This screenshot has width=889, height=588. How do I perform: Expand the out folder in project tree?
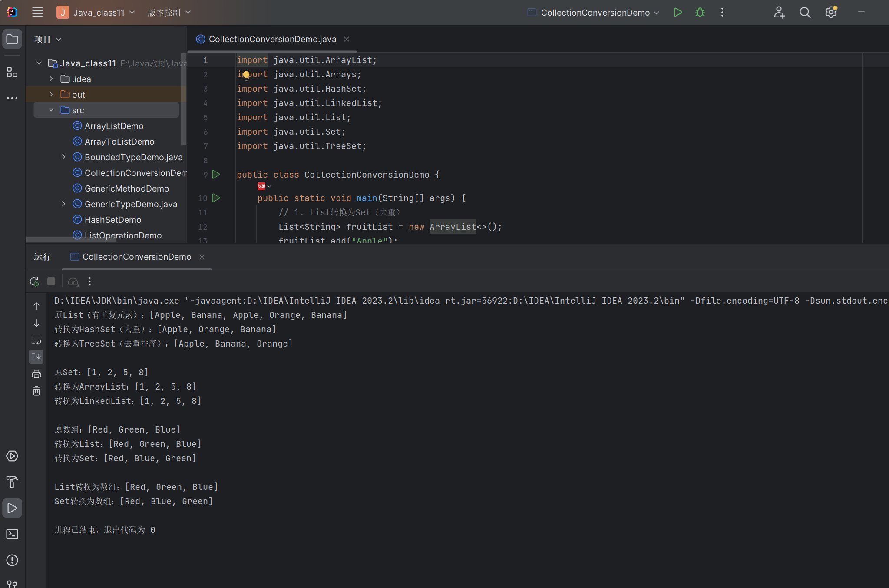(51, 94)
